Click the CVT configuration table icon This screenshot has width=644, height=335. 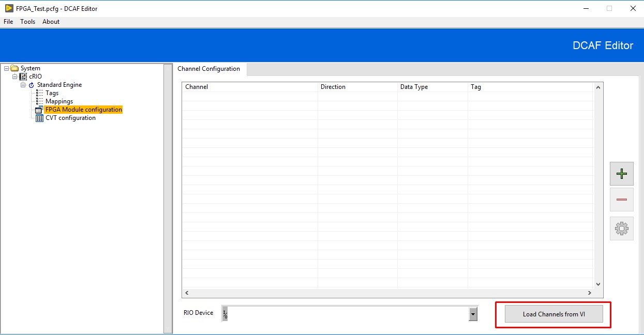coord(39,118)
